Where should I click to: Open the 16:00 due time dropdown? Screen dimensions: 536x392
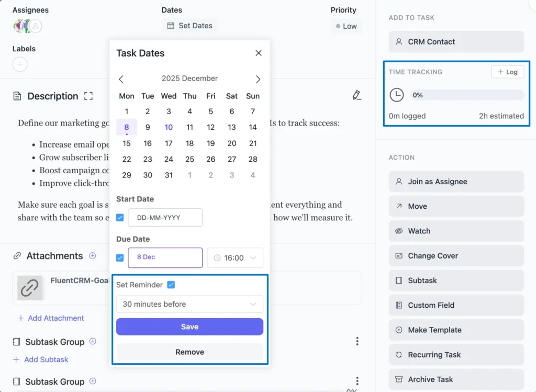(235, 257)
